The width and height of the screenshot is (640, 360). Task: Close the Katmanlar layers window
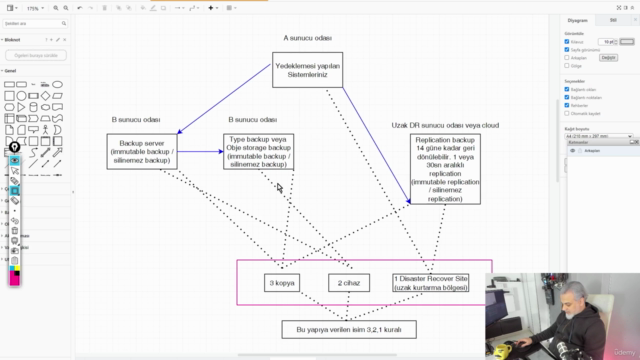coord(636,142)
